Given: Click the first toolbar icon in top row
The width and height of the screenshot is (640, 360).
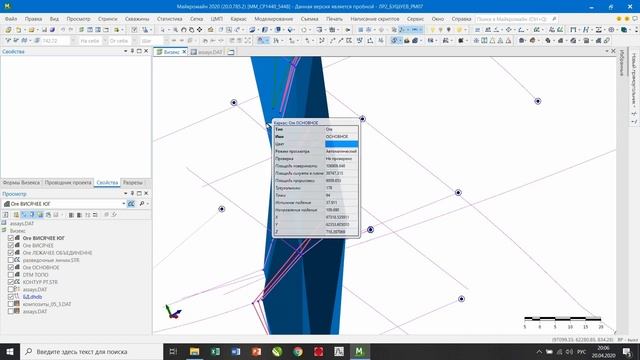Looking at the screenshot, I should click(x=8, y=30).
